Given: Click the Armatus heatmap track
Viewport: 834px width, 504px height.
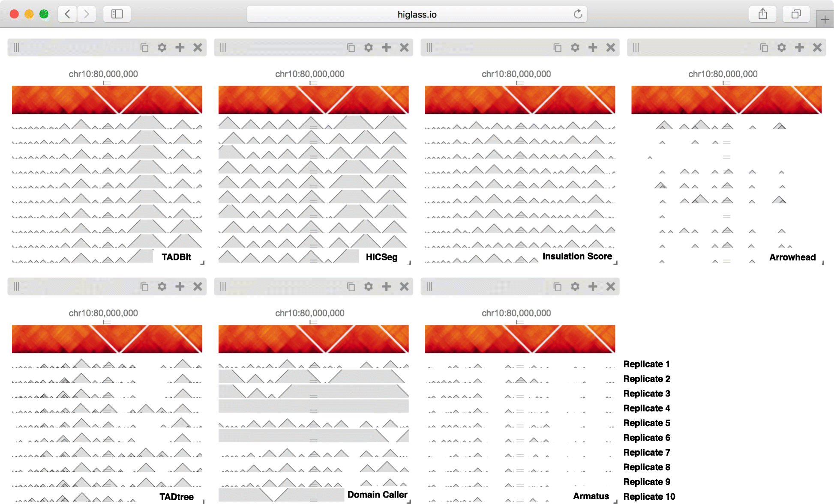Looking at the screenshot, I should 520,339.
